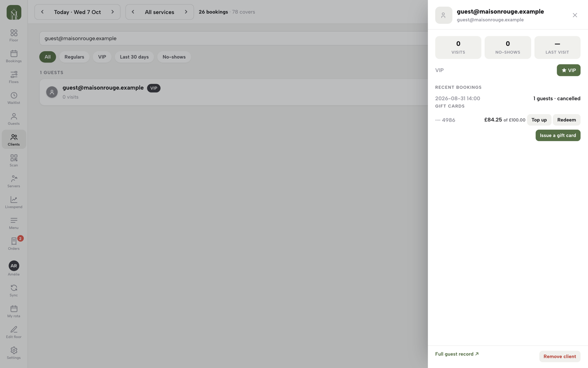
Task: Open My rota calendar
Action: pyautogui.click(x=14, y=311)
